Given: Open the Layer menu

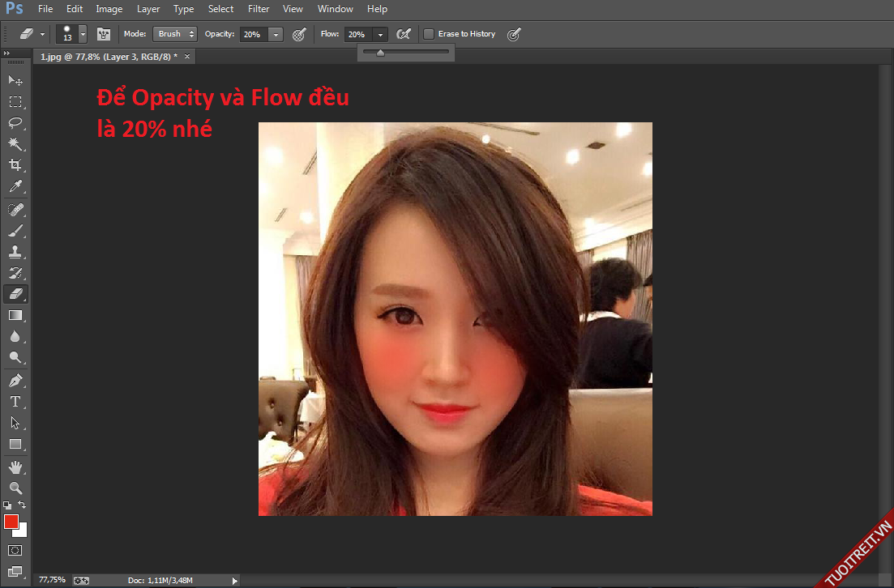Looking at the screenshot, I should [x=148, y=9].
